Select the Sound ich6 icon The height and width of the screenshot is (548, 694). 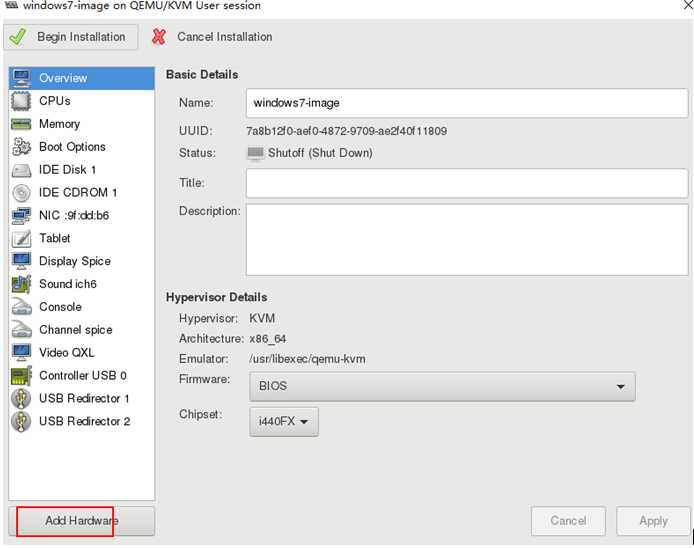point(21,284)
